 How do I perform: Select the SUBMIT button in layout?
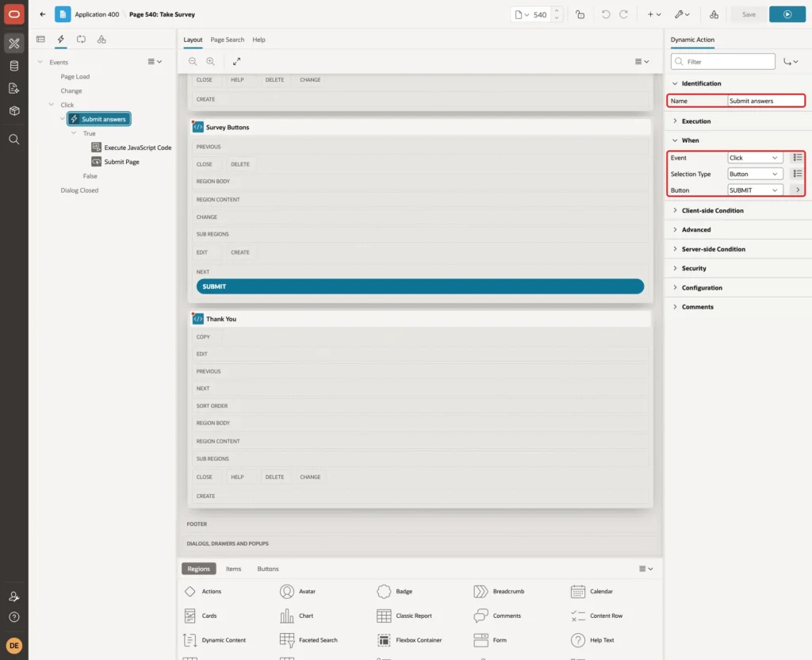[x=420, y=286]
